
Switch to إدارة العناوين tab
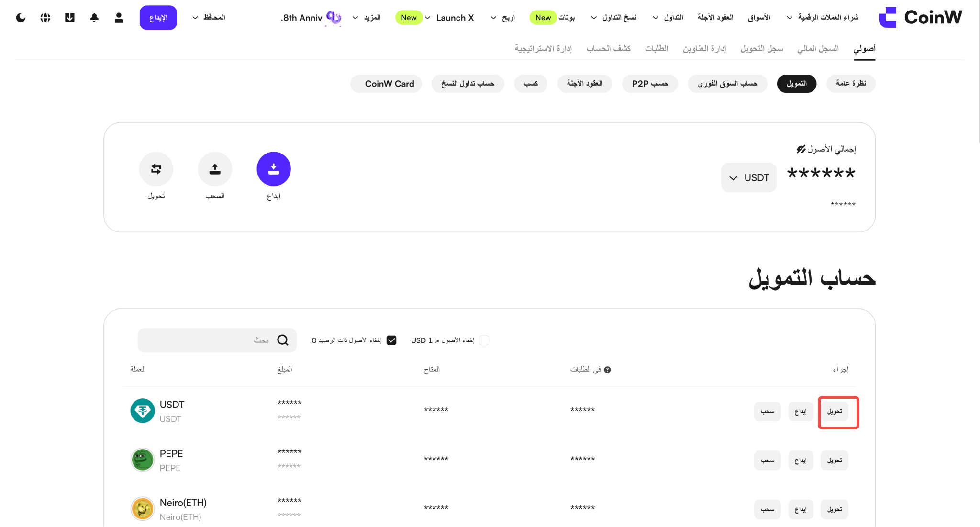tap(704, 49)
